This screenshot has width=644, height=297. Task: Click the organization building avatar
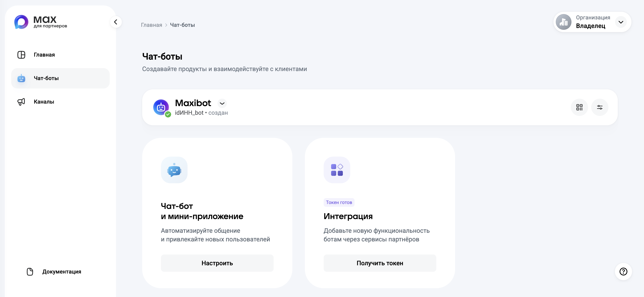click(x=563, y=22)
